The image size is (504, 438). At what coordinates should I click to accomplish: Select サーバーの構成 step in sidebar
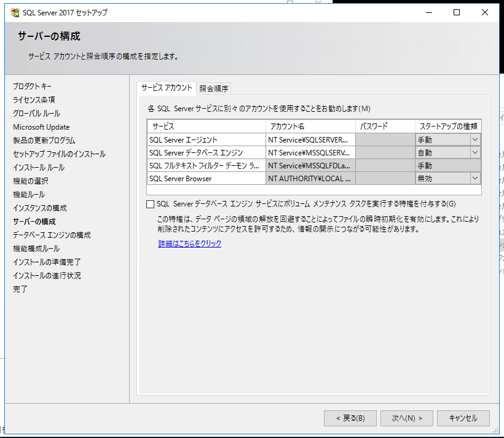point(34,221)
